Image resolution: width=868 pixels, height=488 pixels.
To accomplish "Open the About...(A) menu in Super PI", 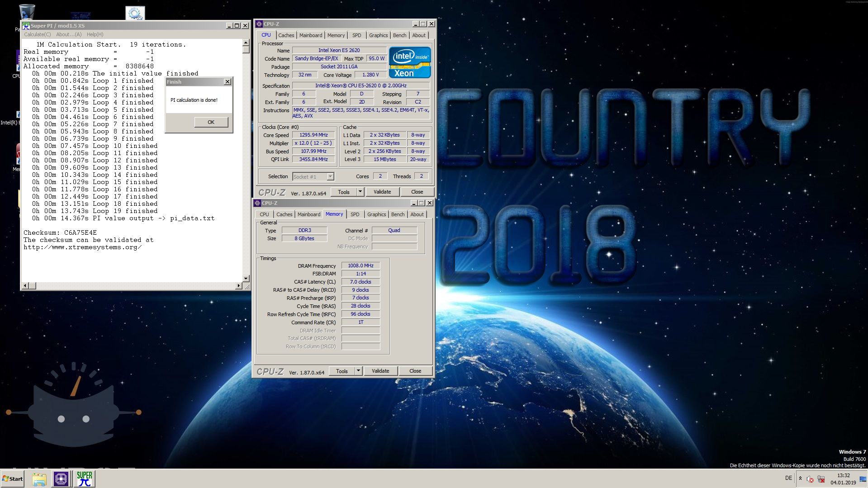I will [69, 34].
